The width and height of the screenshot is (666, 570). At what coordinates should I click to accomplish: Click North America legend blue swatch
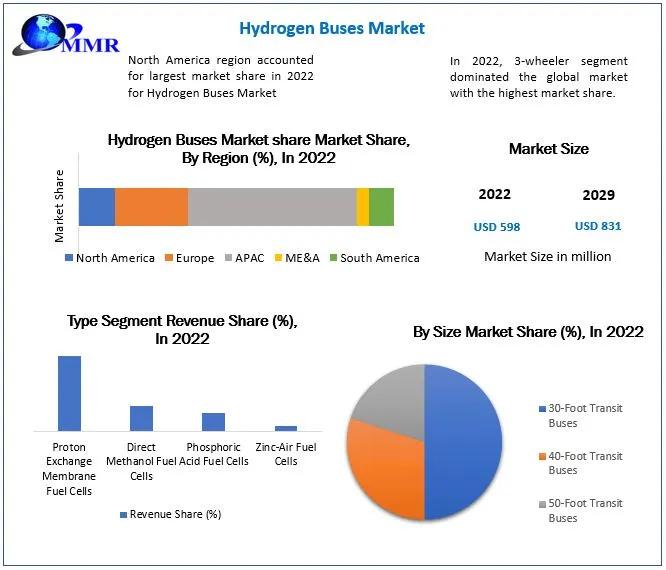click(69, 258)
